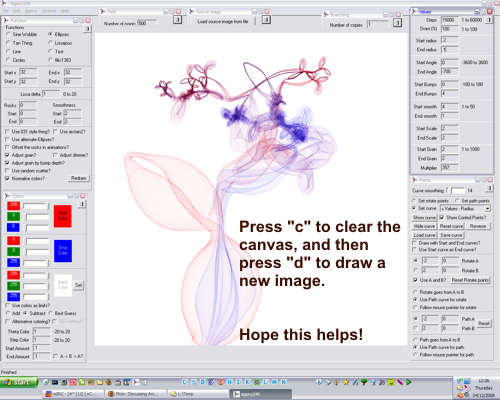Click the Source image panel's small corner button
The image size is (500, 400).
(x=266, y=20)
